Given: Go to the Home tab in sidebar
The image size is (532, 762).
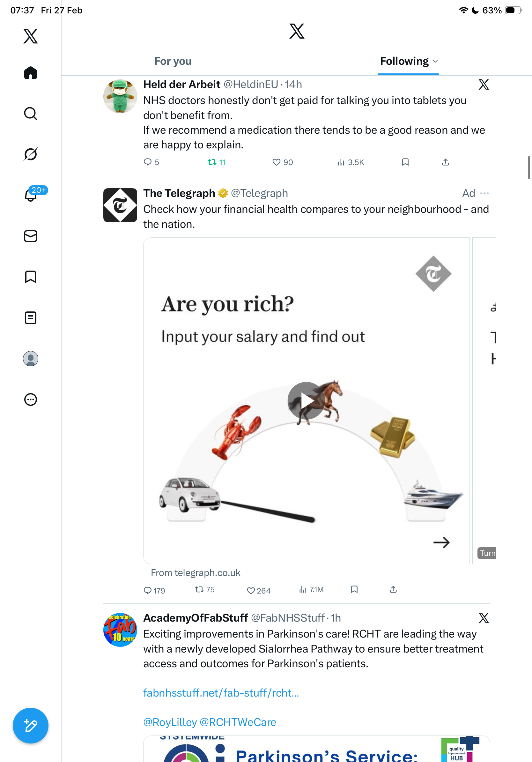Looking at the screenshot, I should coord(31,73).
